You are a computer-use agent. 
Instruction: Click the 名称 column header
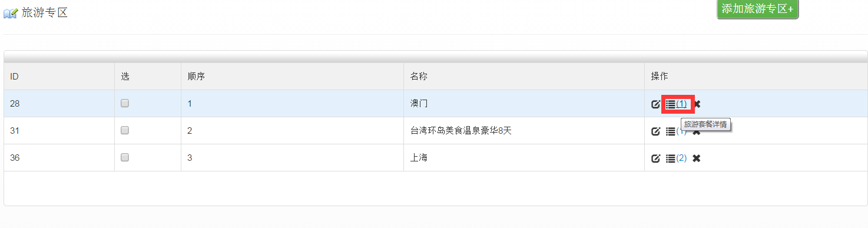point(419,77)
